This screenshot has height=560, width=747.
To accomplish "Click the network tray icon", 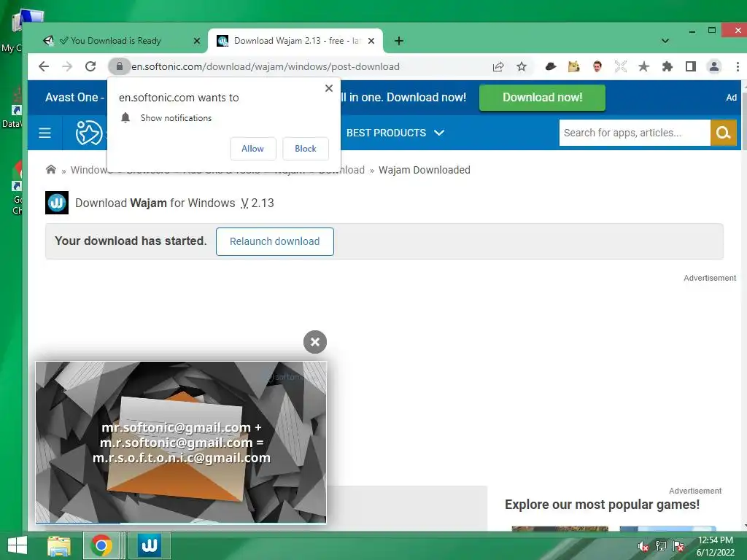I will click(661, 546).
